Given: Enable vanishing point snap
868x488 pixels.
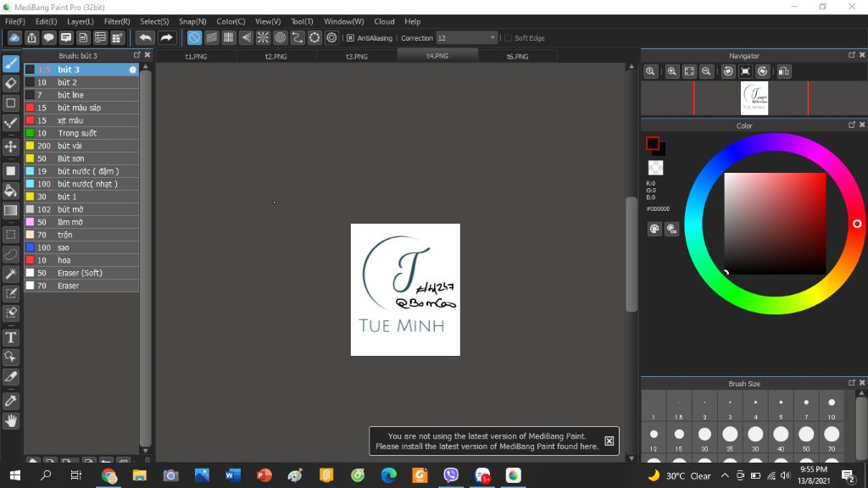Looking at the screenshot, I should (246, 37).
